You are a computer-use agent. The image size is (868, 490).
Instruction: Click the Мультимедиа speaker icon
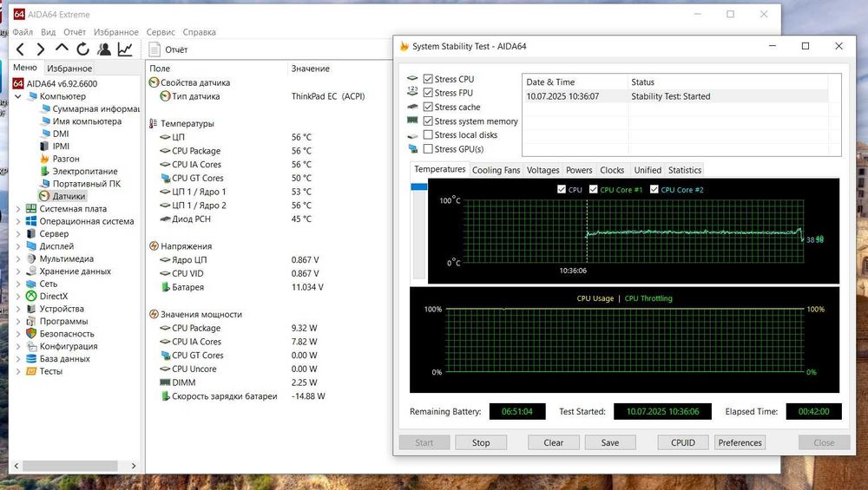(x=31, y=258)
